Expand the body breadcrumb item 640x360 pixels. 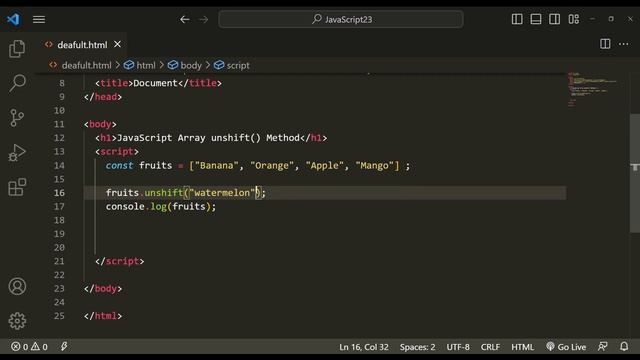pyautogui.click(x=184, y=65)
